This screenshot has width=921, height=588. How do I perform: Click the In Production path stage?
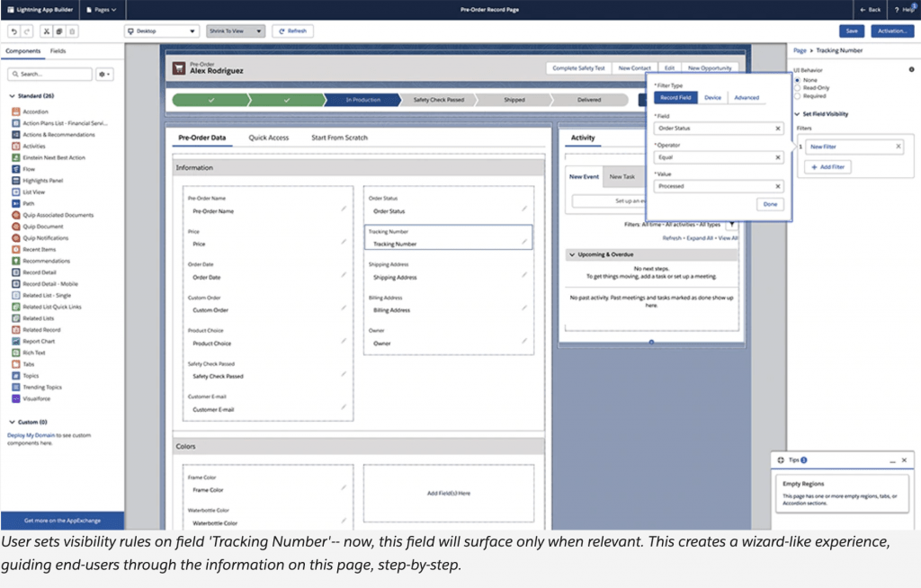362,100
